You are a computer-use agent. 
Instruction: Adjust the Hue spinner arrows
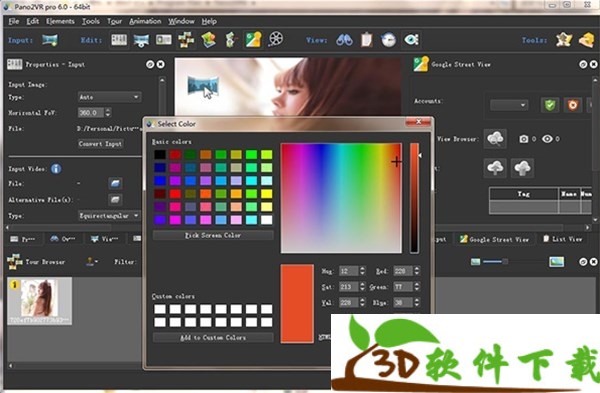pyautogui.click(x=362, y=271)
